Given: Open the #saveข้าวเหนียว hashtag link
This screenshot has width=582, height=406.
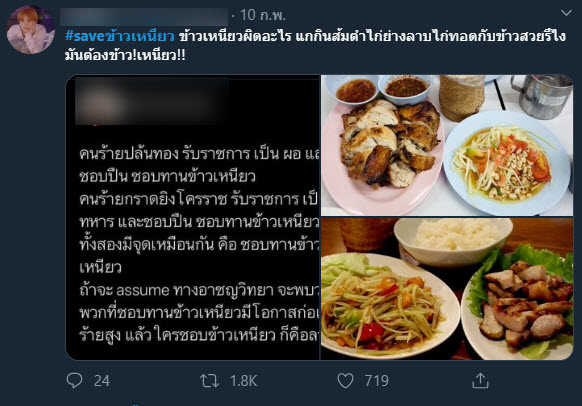Looking at the screenshot, I should click(120, 36).
